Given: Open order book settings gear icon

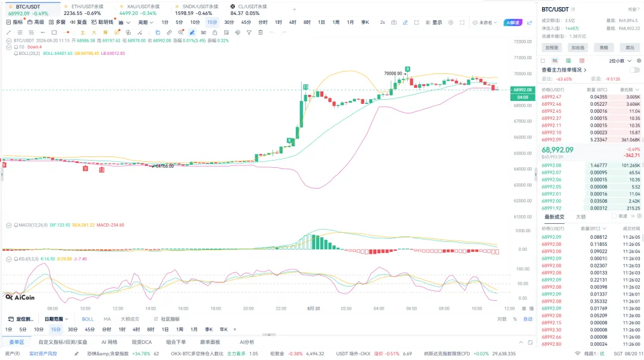Looking at the screenshot, I should 639,61.
